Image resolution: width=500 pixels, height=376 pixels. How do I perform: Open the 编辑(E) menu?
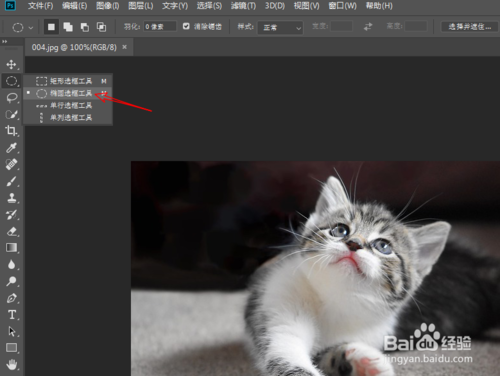point(75,6)
